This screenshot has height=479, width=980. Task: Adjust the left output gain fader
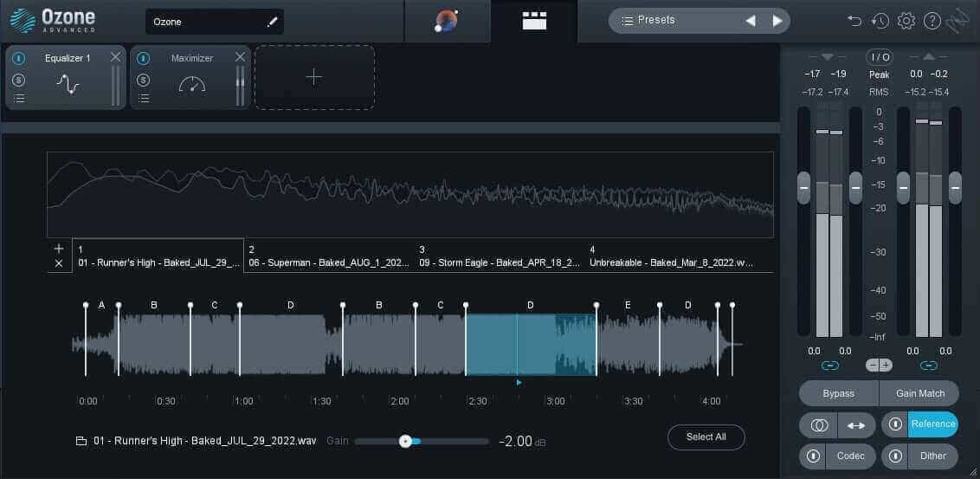[903, 188]
